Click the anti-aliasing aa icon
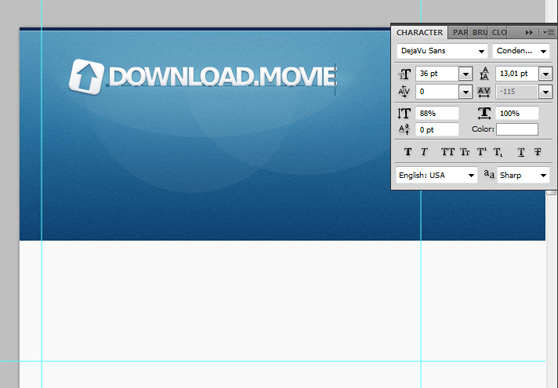This screenshot has height=388, width=558. tap(489, 174)
